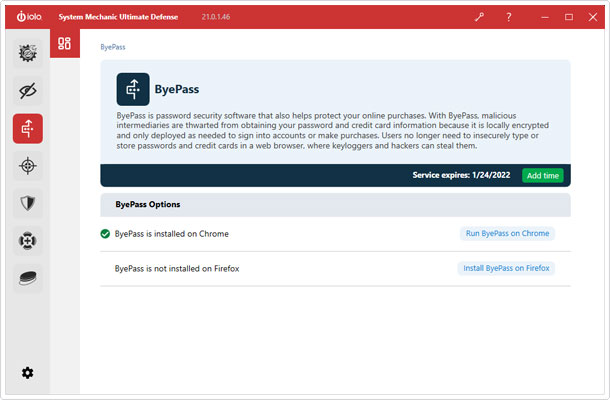Maximize the System Mechanic window
This screenshot has width=610, height=400.
569,17
